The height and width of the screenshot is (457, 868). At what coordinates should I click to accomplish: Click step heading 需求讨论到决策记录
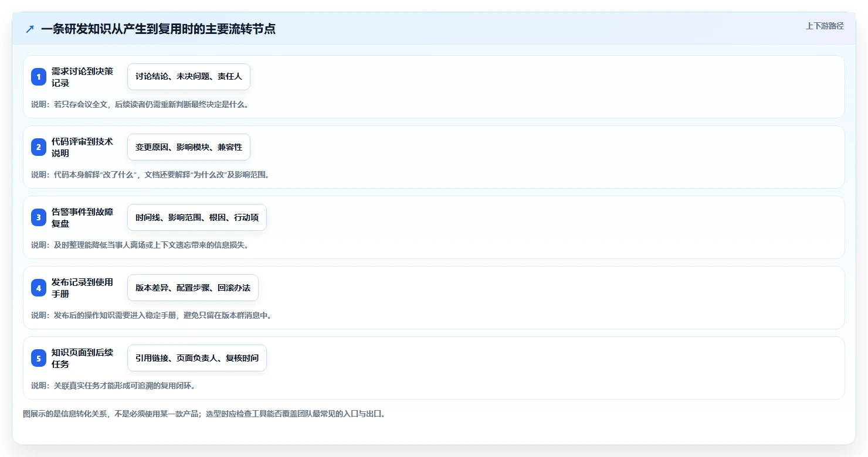[82, 77]
